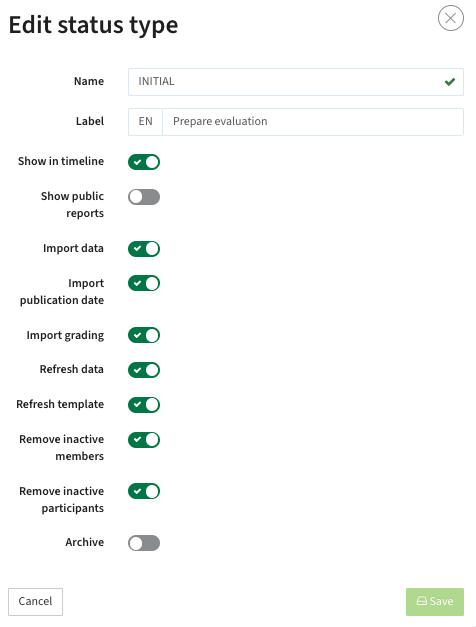The image size is (476, 627).
Task: Enable the Show public reports toggle
Action: coord(144,197)
